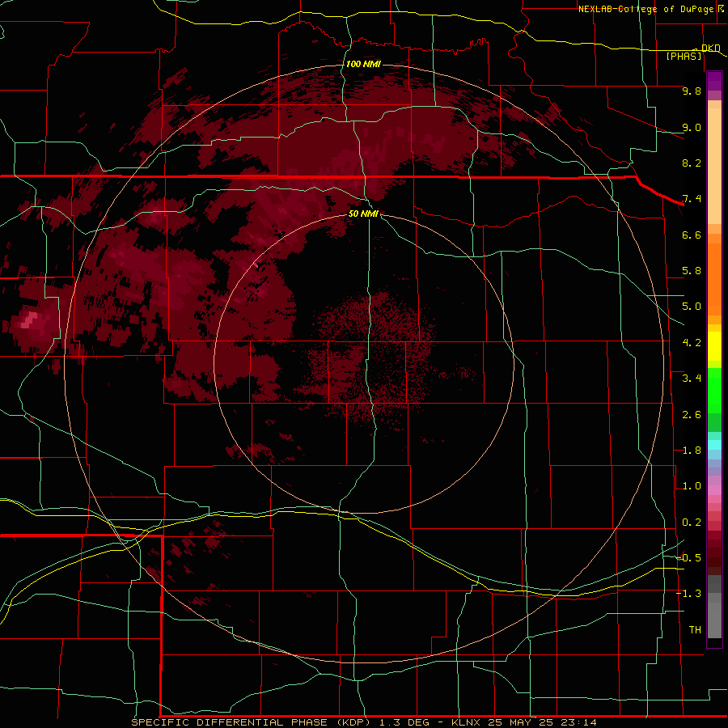Click the TH label on color scale

pos(695,630)
